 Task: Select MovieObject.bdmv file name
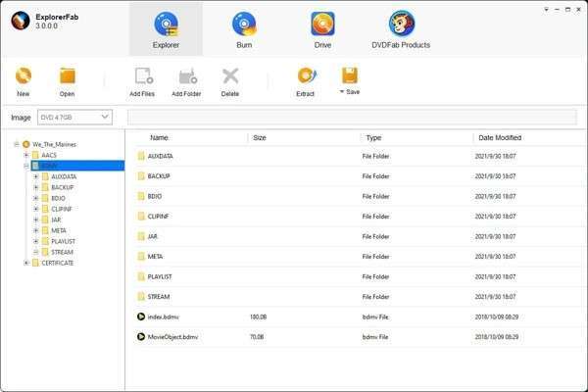(172, 337)
